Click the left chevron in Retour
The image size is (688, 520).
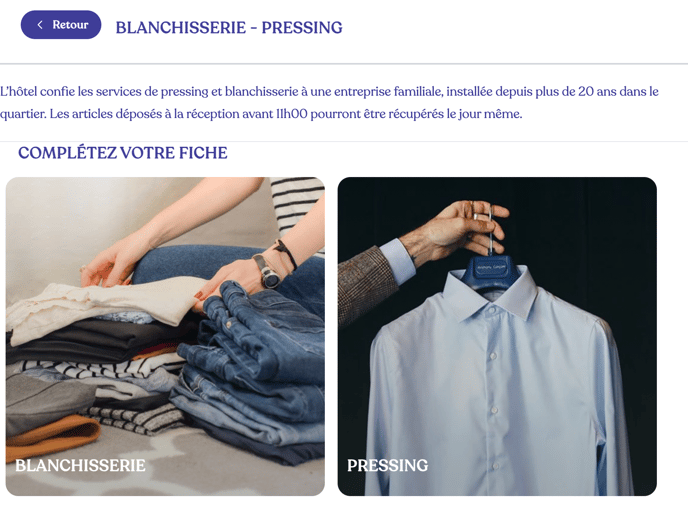click(x=40, y=25)
